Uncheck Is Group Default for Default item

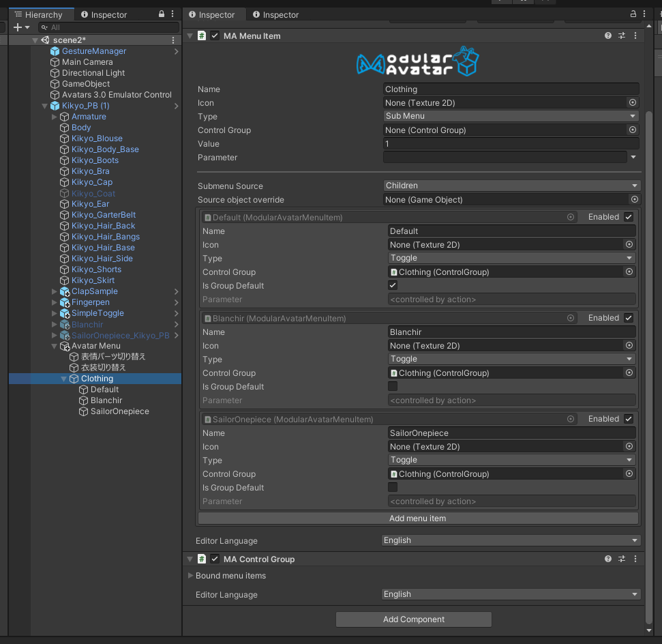coord(393,286)
